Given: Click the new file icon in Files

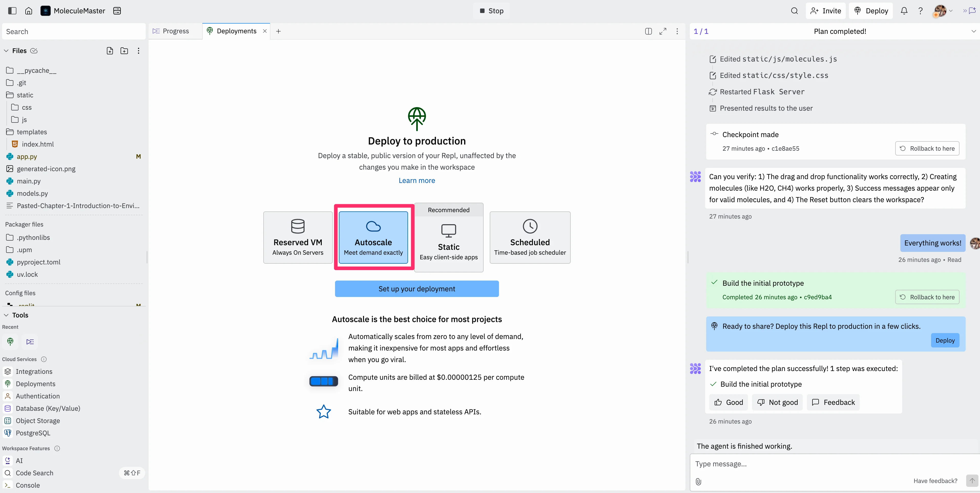Looking at the screenshot, I should click(x=110, y=51).
